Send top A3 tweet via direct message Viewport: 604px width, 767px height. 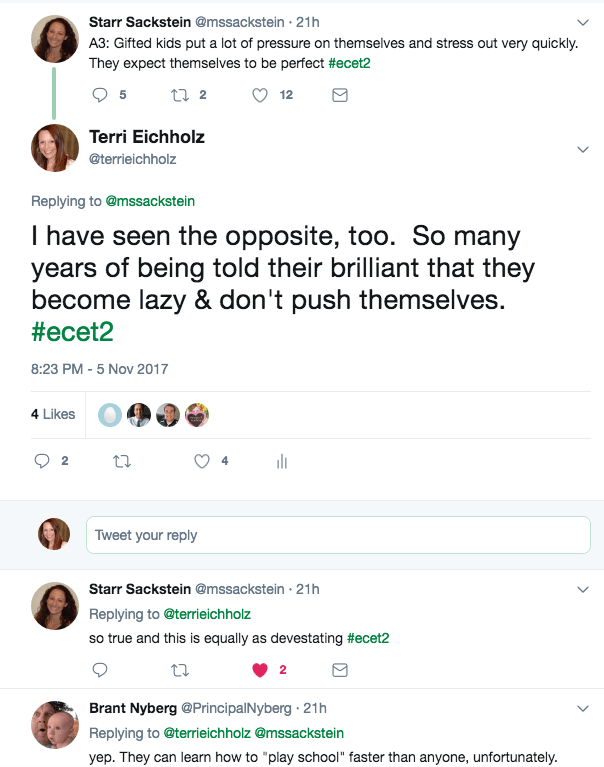click(x=339, y=95)
